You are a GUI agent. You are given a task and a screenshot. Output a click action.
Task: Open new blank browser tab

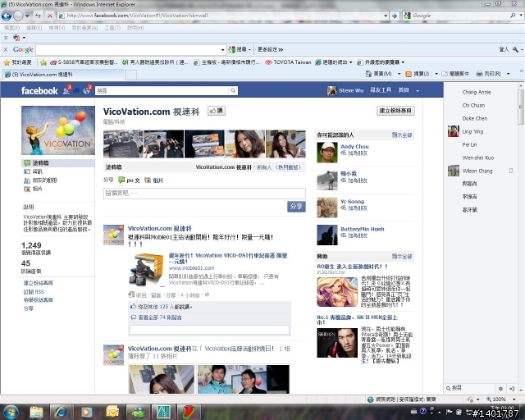point(131,75)
